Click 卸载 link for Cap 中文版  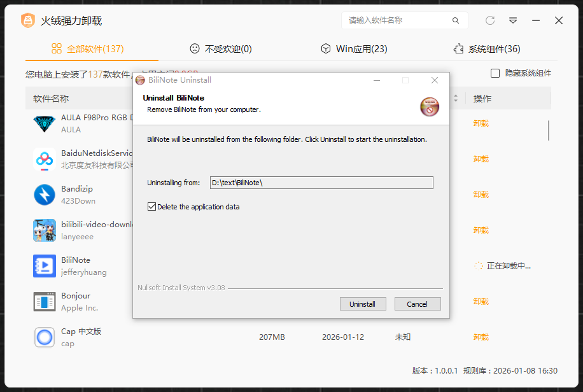click(x=481, y=337)
